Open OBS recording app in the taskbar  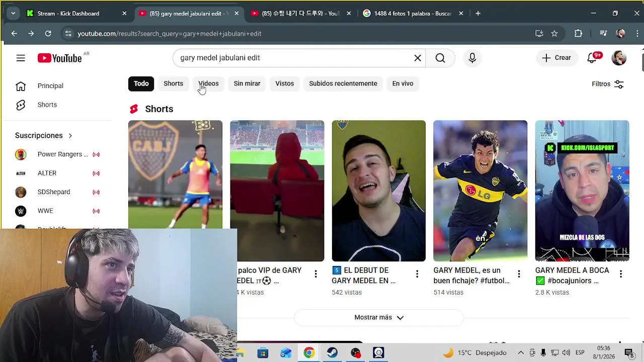[356, 353]
